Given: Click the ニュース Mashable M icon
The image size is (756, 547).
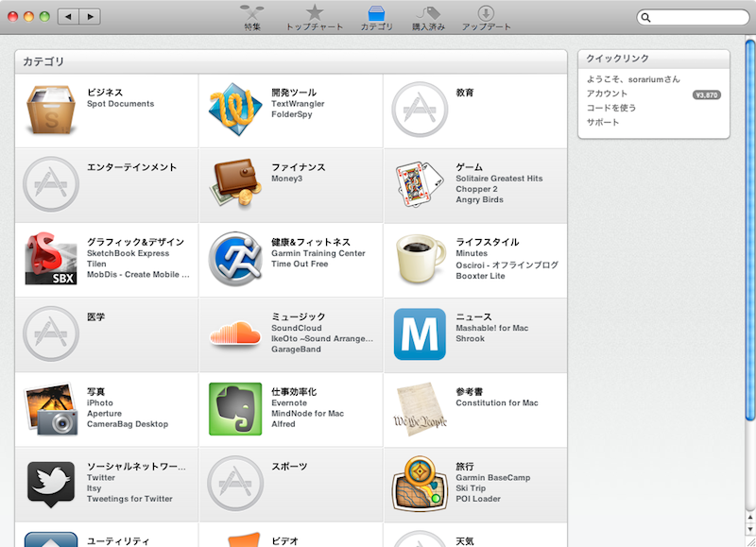Looking at the screenshot, I should tap(420, 334).
